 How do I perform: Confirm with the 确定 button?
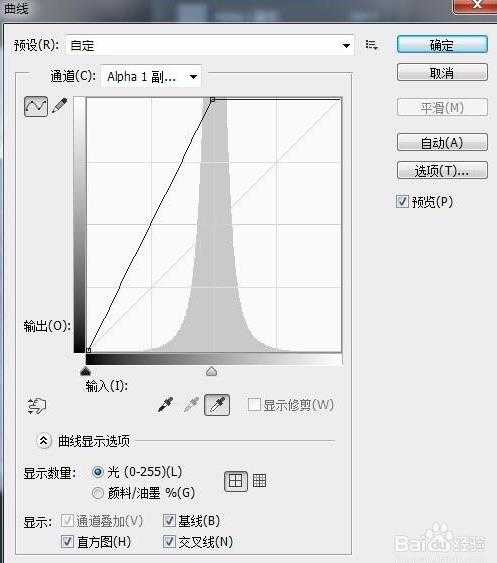[x=442, y=45]
